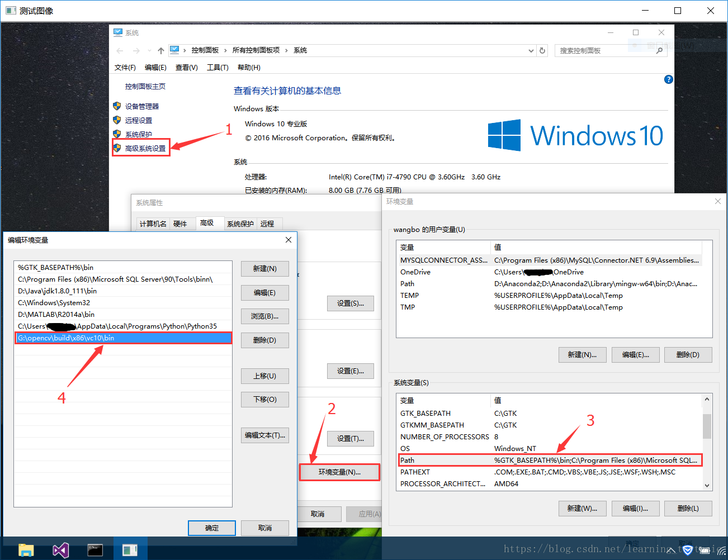Click the blue help question mark icon

(x=668, y=79)
